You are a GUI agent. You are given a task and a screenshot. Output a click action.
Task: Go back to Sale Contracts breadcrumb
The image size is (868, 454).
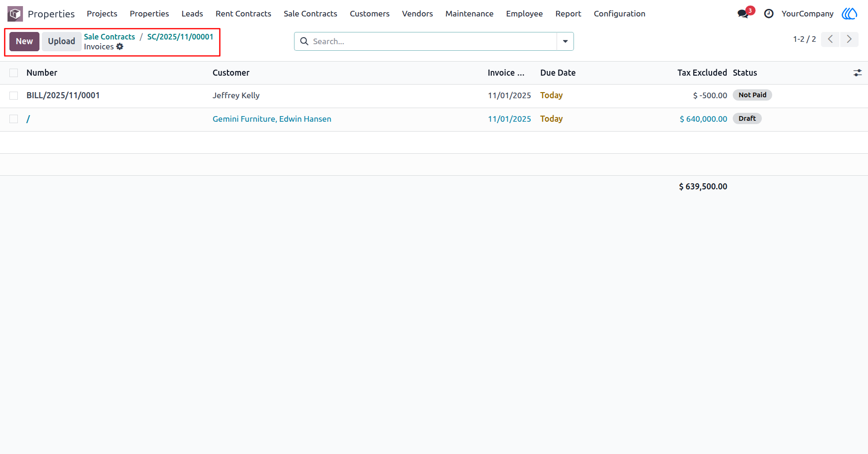[x=109, y=37]
